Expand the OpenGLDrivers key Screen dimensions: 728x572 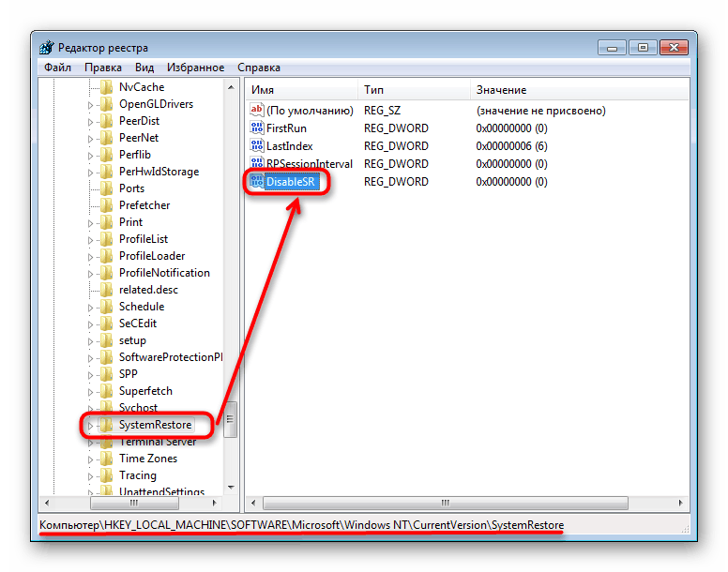(x=91, y=105)
